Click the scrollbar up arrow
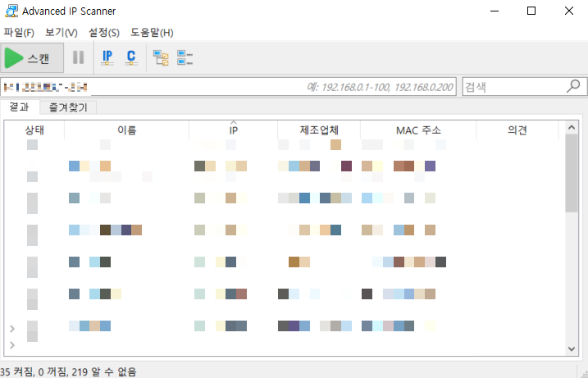This screenshot has height=378, width=588. click(x=572, y=127)
